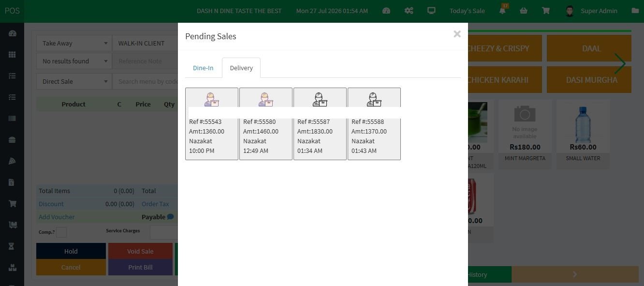The height and width of the screenshot is (286, 644).
Task: Open sidebar pallet dolly icon
Action: coord(13,225)
